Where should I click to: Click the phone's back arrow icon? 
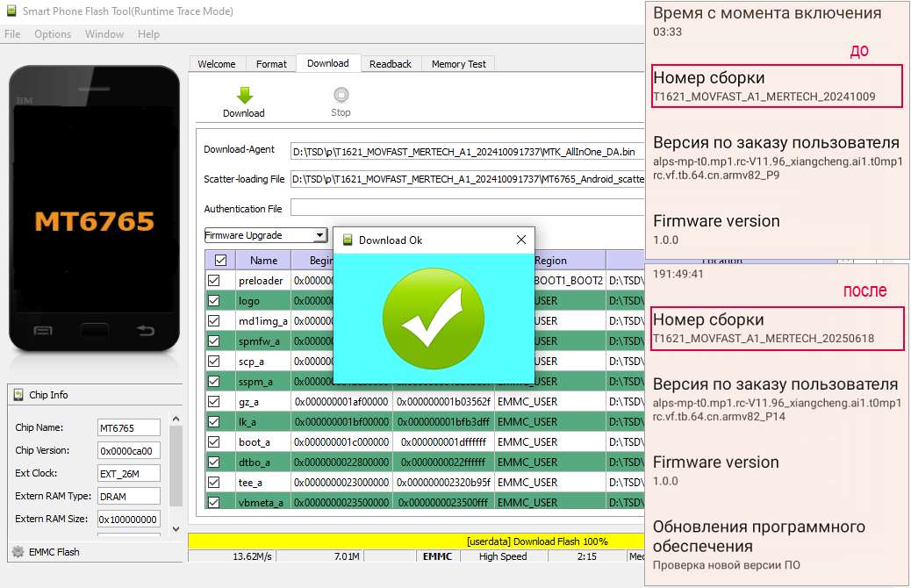pyautogui.click(x=146, y=331)
